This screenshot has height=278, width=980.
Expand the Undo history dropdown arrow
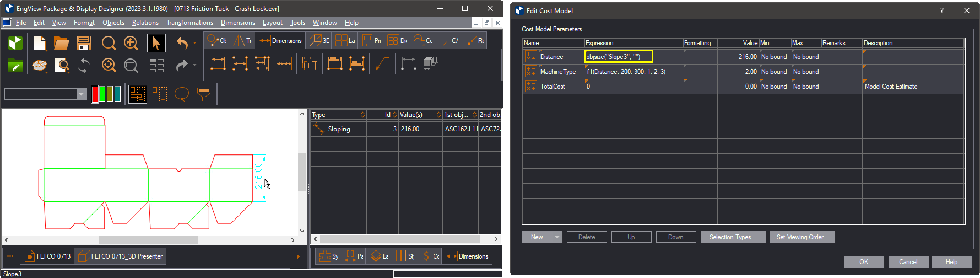point(194,43)
